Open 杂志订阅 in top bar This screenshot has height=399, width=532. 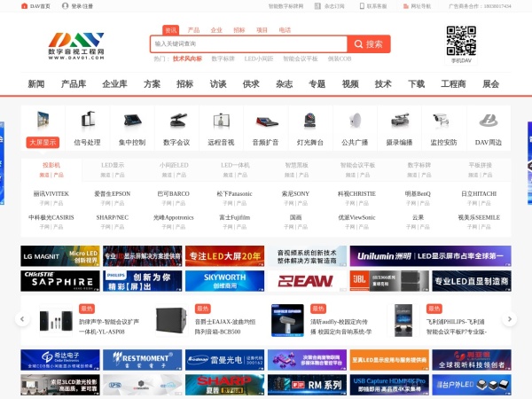pos(330,6)
